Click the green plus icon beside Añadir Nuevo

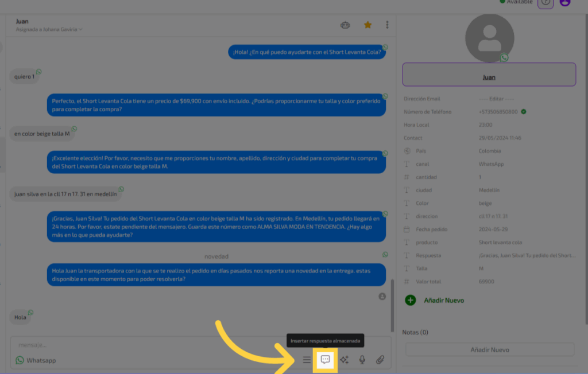pyautogui.click(x=410, y=300)
